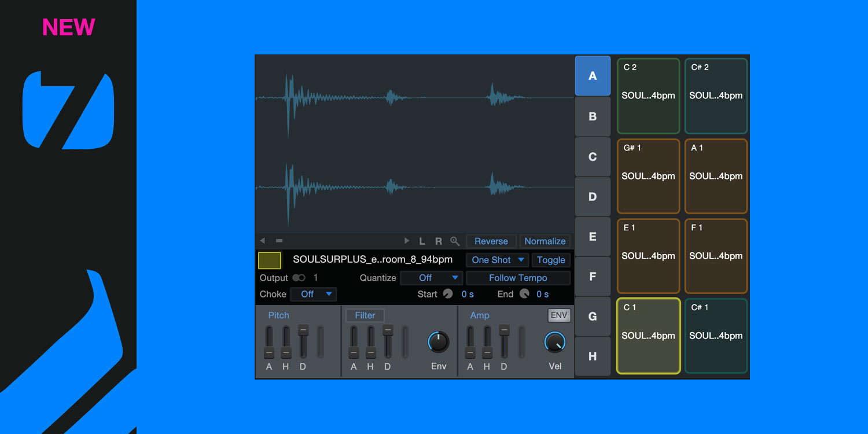This screenshot has height=434, width=868.
Task: Click the Pitch section label
Action: click(x=278, y=315)
